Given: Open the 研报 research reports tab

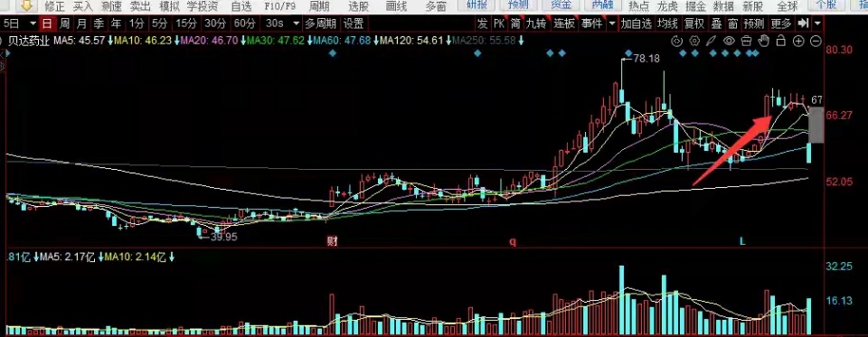Looking at the screenshot, I should (476, 5).
